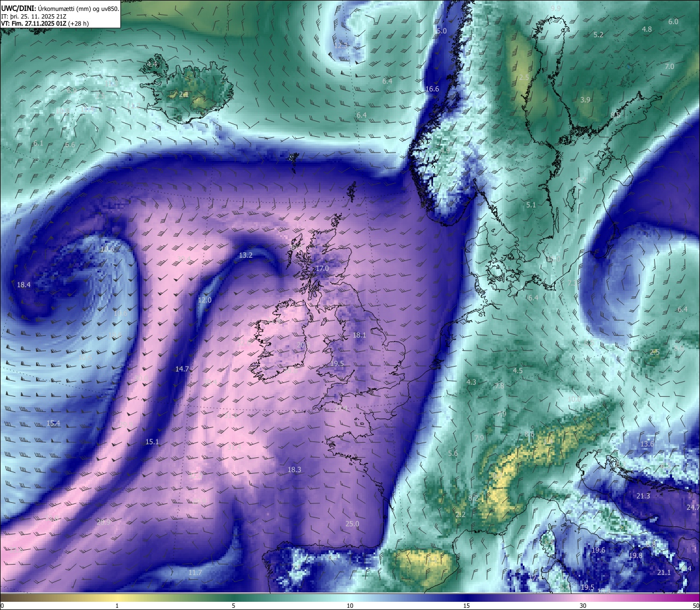The height and width of the screenshot is (610, 700).
Task: Click the 18.1 value over England
Action: (x=359, y=335)
